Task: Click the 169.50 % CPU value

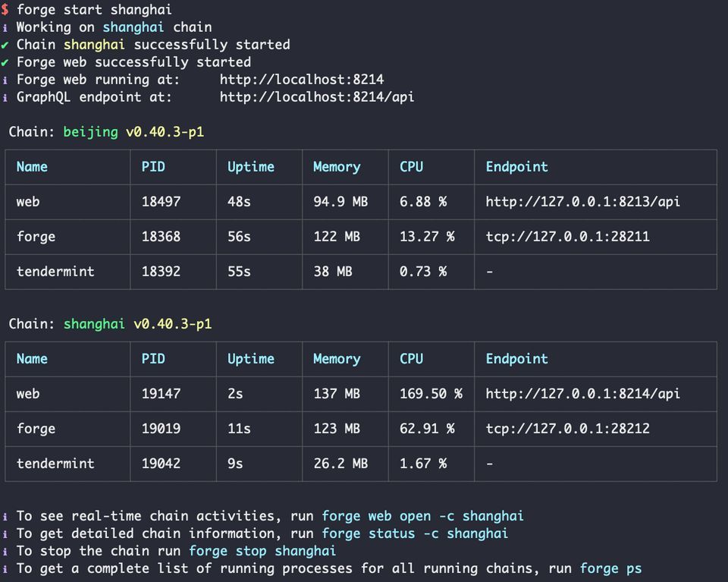Action: click(x=431, y=394)
